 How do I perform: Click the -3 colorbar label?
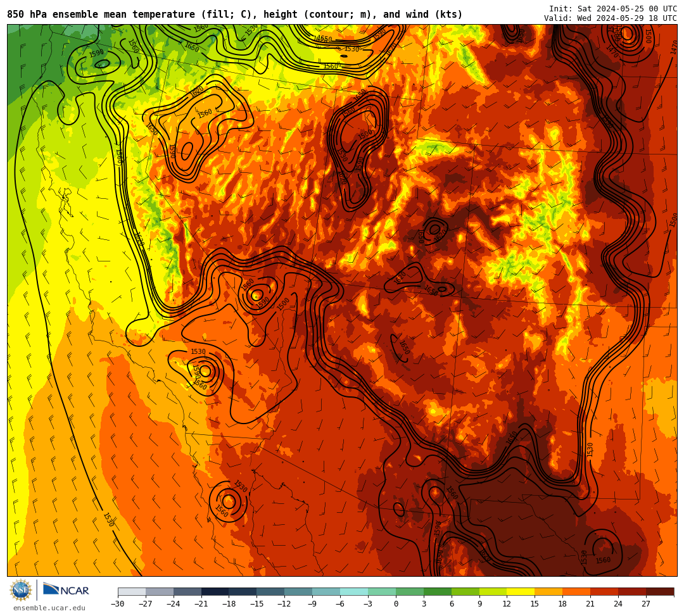click(x=368, y=604)
